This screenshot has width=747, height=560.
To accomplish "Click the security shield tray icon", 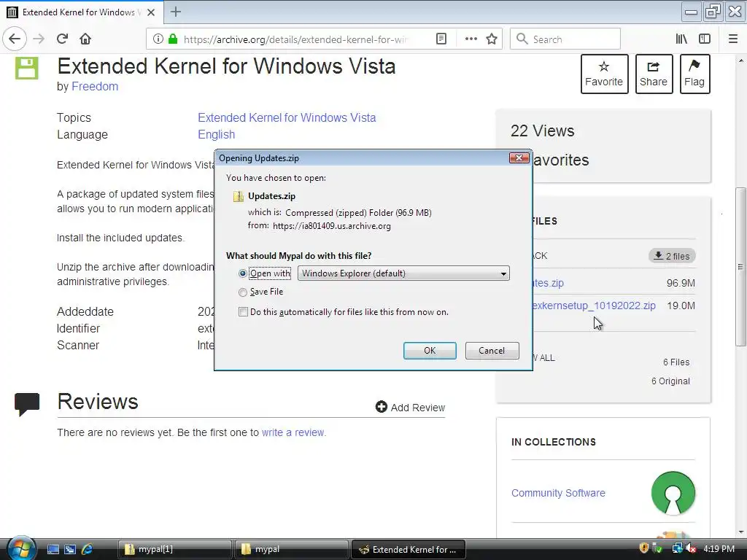I will 643,548.
